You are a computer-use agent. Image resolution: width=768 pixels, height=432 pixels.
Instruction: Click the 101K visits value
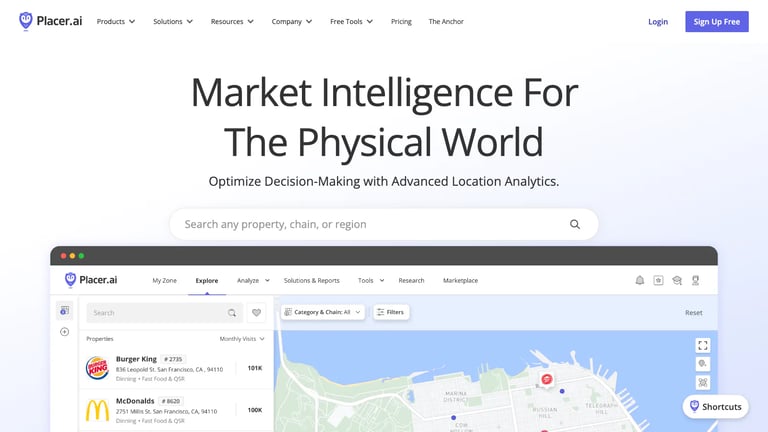coord(255,368)
